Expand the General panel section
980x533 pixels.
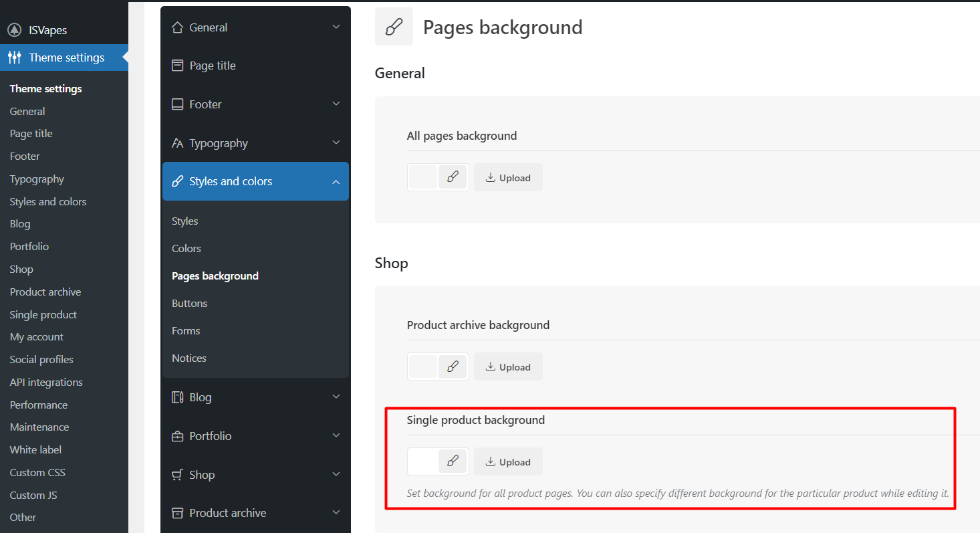tap(336, 27)
